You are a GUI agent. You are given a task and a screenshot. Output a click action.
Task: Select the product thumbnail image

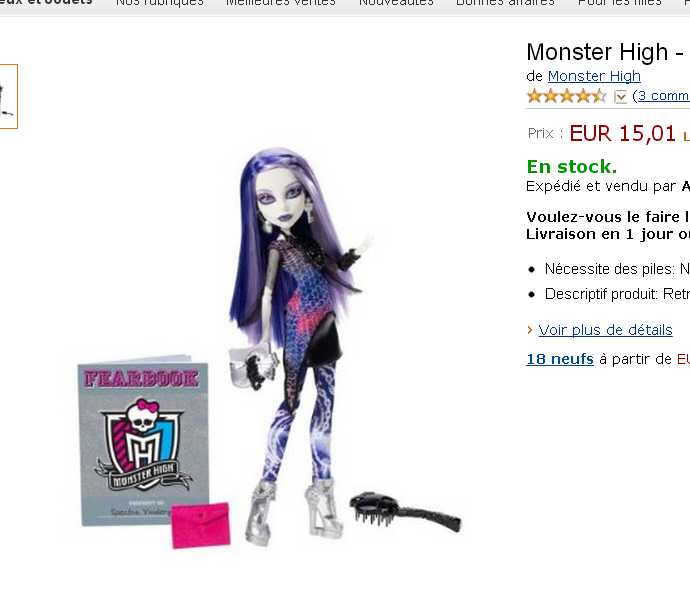pos(8,96)
